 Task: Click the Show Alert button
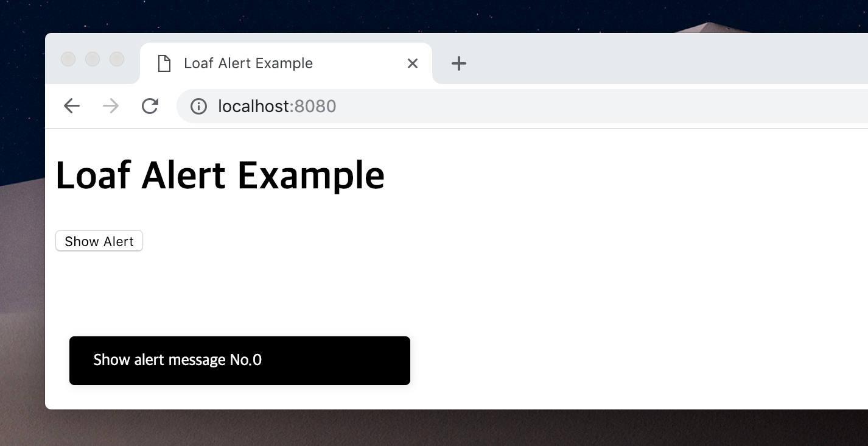coord(99,241)
